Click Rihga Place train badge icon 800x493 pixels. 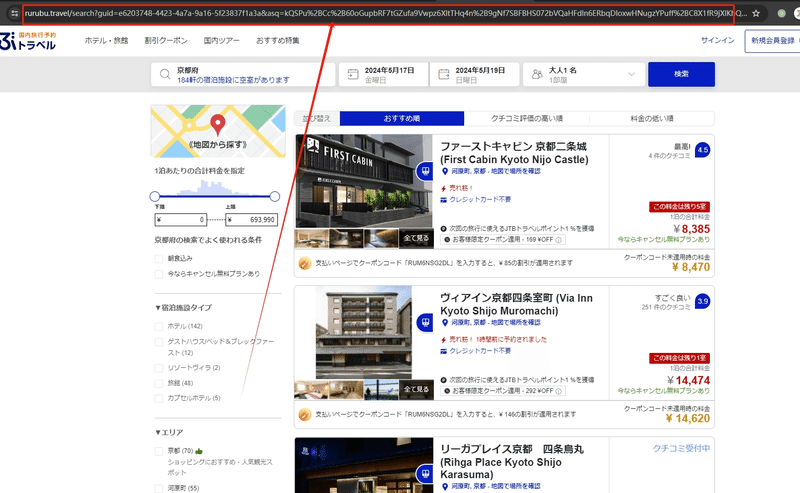[x=424, y=474]
